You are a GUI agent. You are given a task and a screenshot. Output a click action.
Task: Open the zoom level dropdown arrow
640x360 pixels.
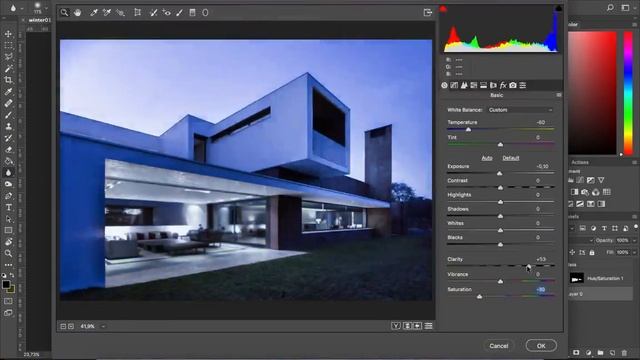pos(103,326)
